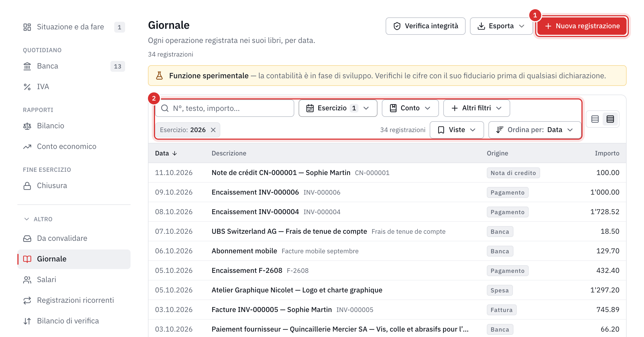Screen dimensions: 644x337
Task: Click Nuova registrazione button
Action: (x=582, y=26)
